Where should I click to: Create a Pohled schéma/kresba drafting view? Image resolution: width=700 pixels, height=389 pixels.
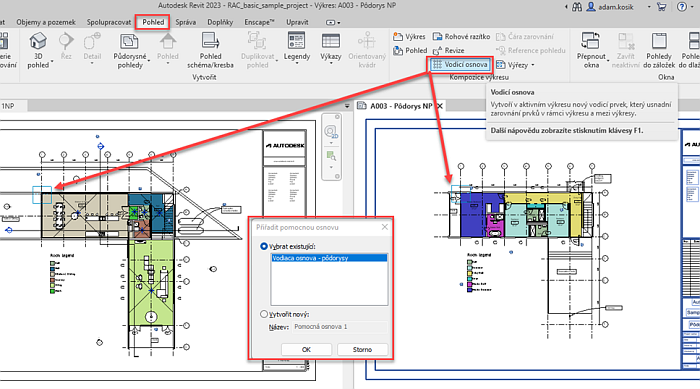coord(210,50)
